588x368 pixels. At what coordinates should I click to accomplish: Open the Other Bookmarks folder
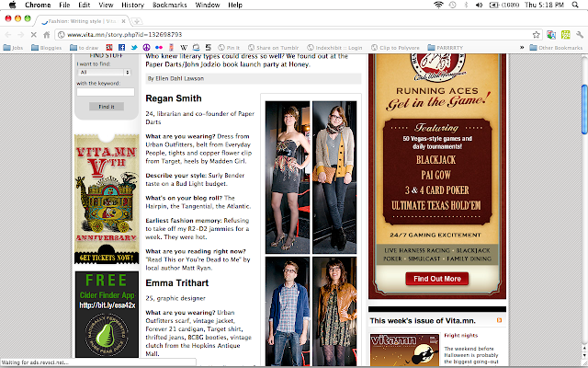(556, 48)
